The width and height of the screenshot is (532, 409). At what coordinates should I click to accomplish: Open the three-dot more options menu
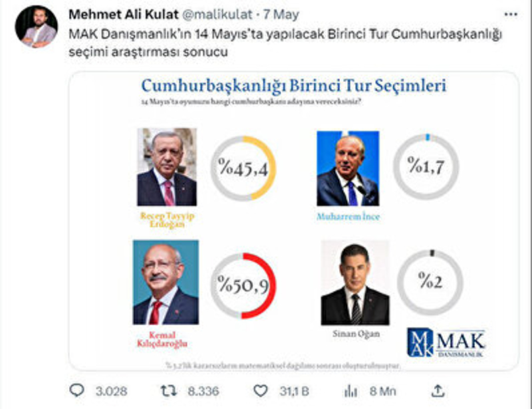[511, 14]
